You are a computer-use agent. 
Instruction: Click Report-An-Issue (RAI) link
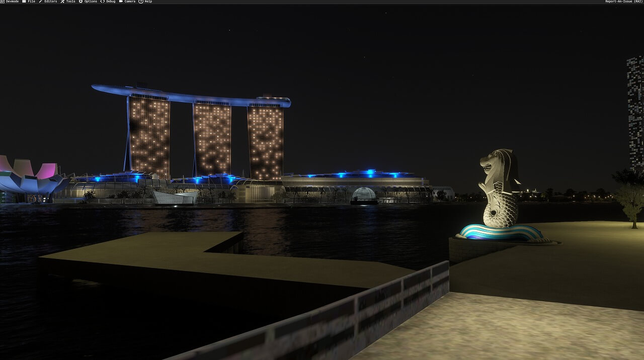624,2
